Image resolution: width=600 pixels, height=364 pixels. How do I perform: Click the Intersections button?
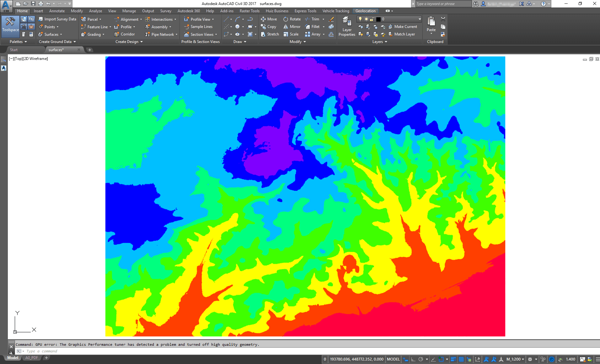click(x=160, y=19)
